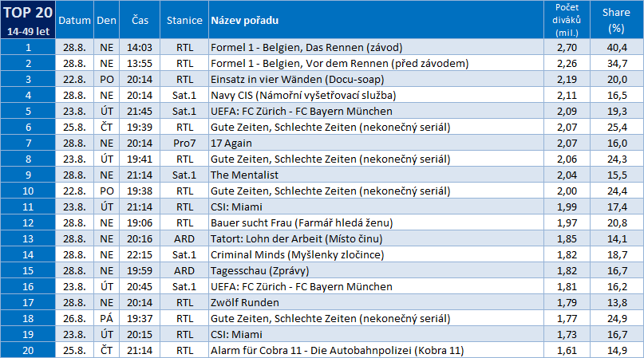This screenshot has height=358, width=644.
Task: Click the Den column header
Action: pyautogui.click(x=106, y=20)
